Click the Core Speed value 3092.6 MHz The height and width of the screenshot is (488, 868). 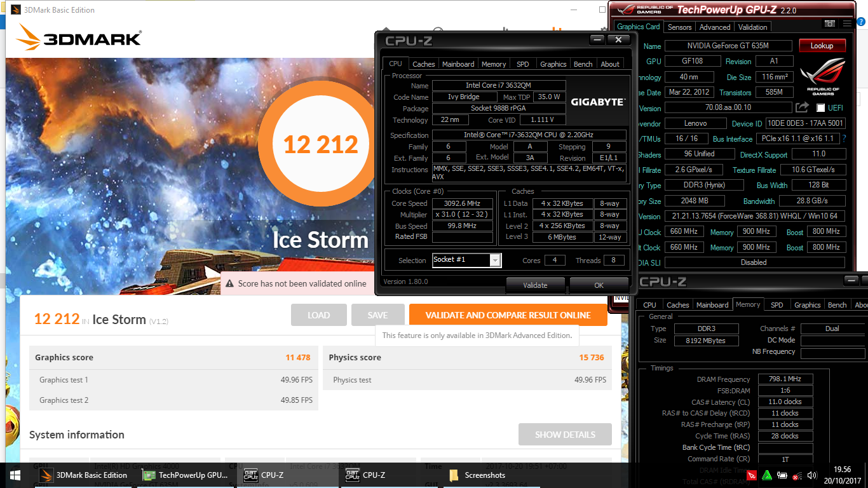[463, 203]
